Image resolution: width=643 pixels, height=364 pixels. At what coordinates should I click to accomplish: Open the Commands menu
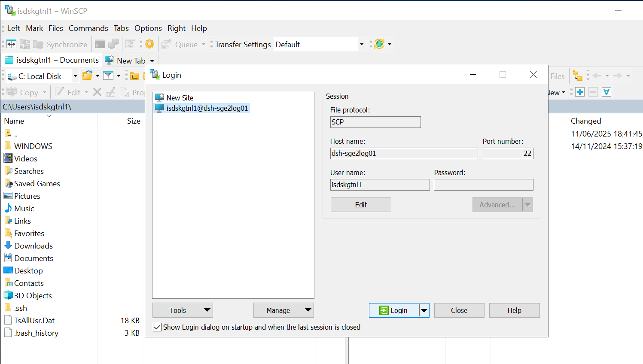[x=88, y=28]
